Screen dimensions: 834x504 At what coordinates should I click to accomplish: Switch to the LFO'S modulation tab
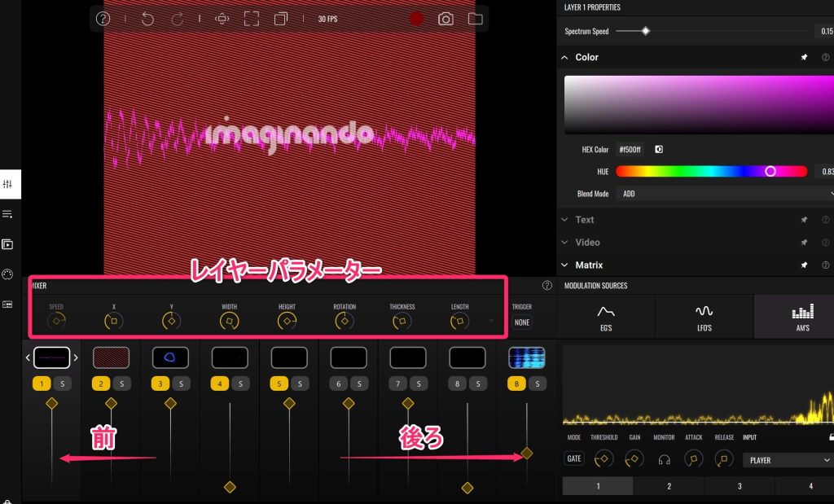coord(704,317)
